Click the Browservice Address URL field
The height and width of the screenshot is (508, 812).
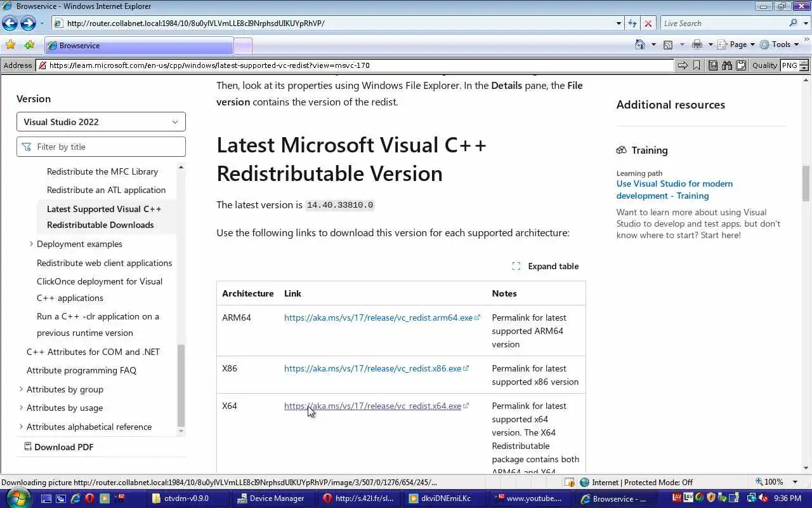pyautogui.click(x=355, y=65)
